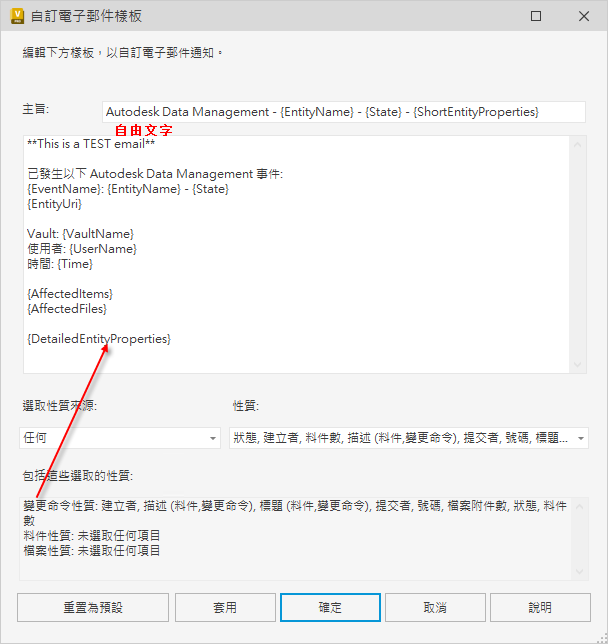Click the 檔案性質: 未選取任何項目 line
This screenshot has width=608, height=644.
click(92, 551)
